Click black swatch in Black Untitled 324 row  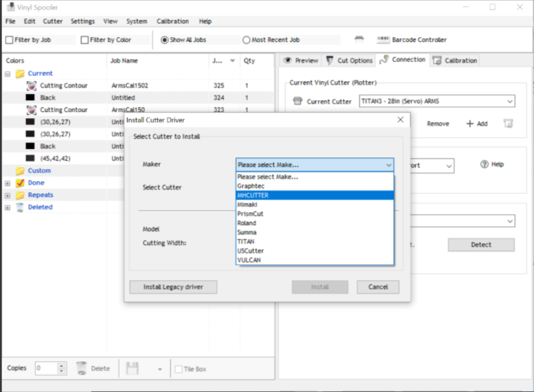click(x=30, y=97)
